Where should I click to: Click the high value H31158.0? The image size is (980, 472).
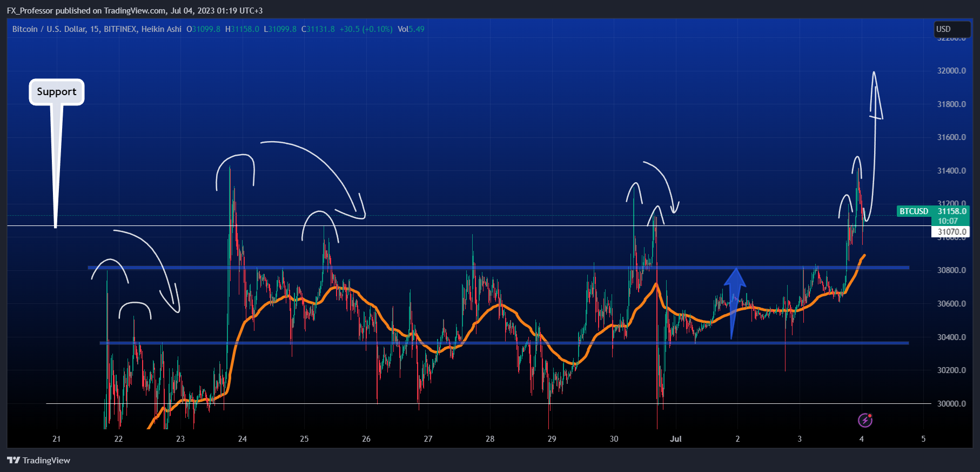pos(242,29)
